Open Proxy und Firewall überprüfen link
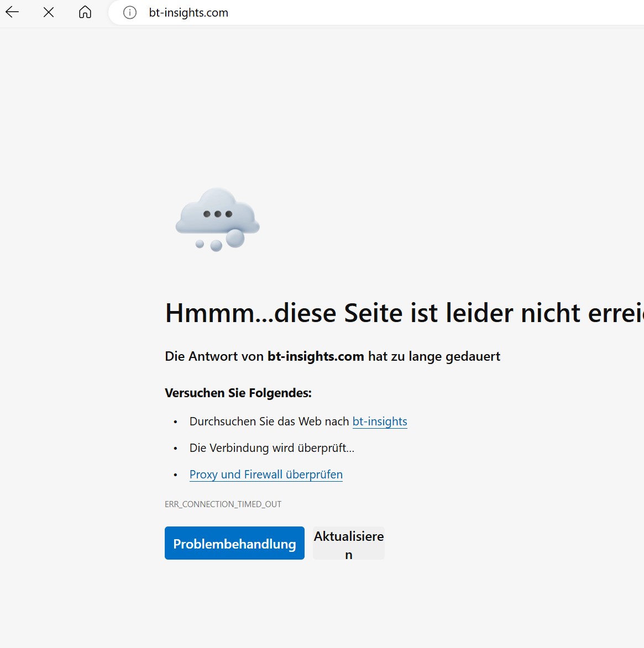Viewport: 644px width, 648px height. click(266, 475)
